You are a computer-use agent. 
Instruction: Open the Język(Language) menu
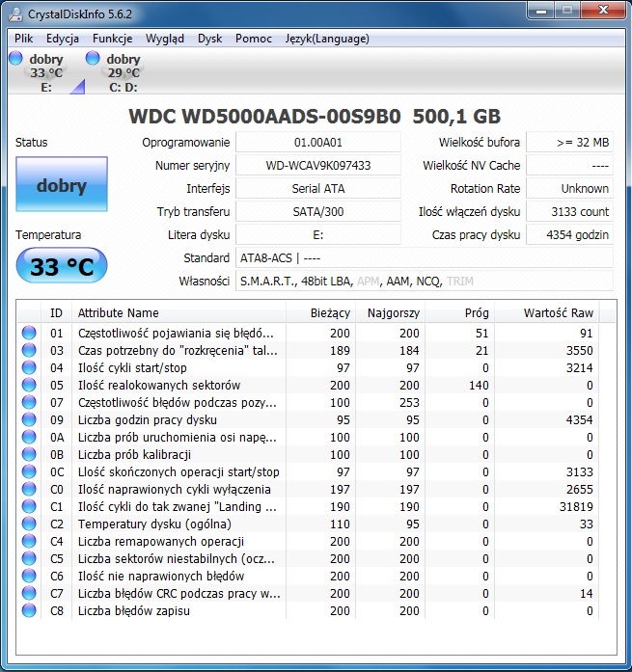(327, 39)
